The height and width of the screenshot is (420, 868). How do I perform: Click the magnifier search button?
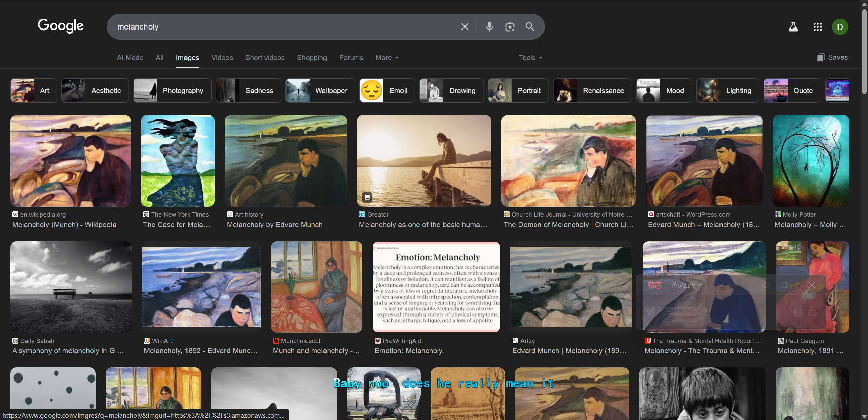[x=530, y=26]
